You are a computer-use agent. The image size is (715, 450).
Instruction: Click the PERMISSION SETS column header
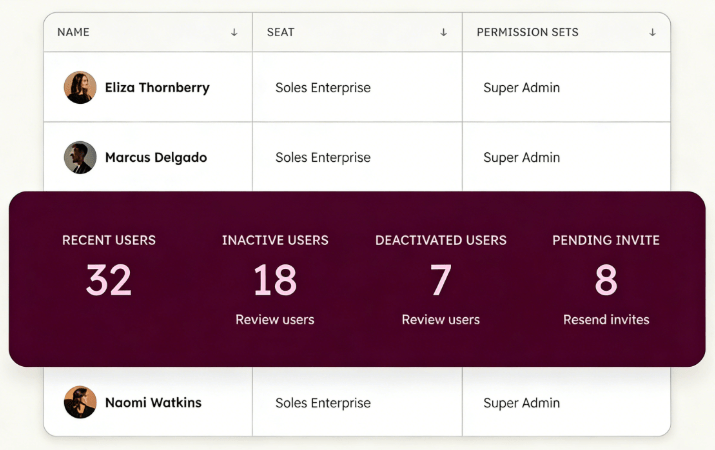pyautogui.click(x=527, y=32)
